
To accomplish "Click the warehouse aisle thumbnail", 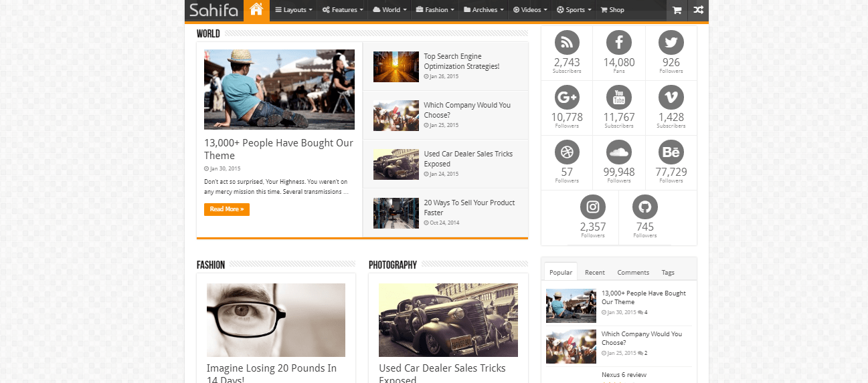I will pyautogui.click(x=396, y=213).
